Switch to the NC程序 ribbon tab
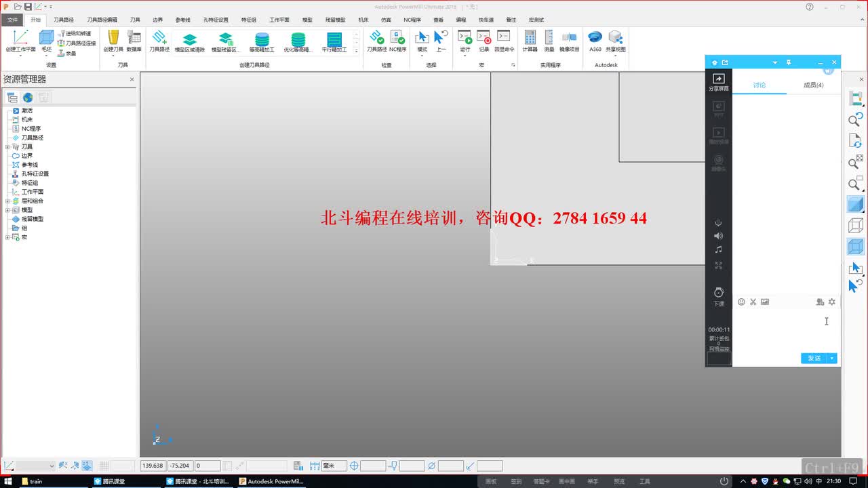 coord(412,20)
